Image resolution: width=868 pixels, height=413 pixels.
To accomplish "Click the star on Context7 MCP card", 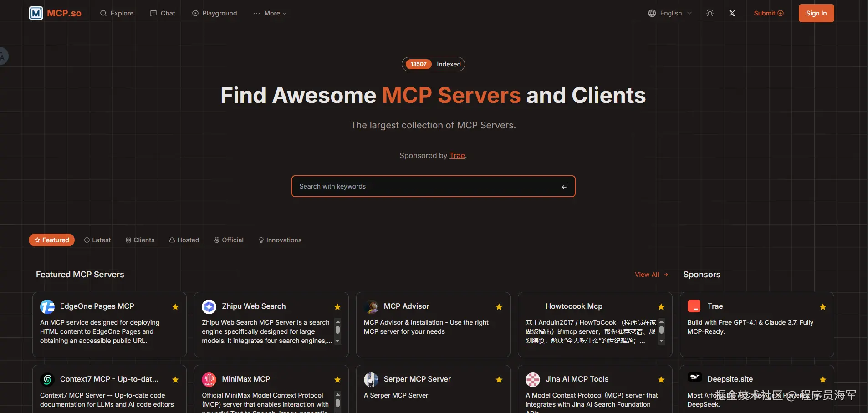I will (175, 380).
